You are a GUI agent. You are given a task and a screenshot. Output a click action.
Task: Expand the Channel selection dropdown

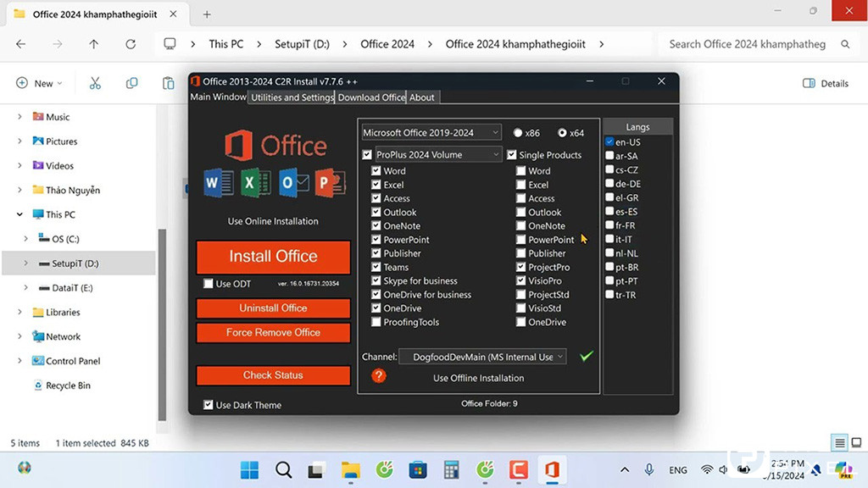[481, 358]
